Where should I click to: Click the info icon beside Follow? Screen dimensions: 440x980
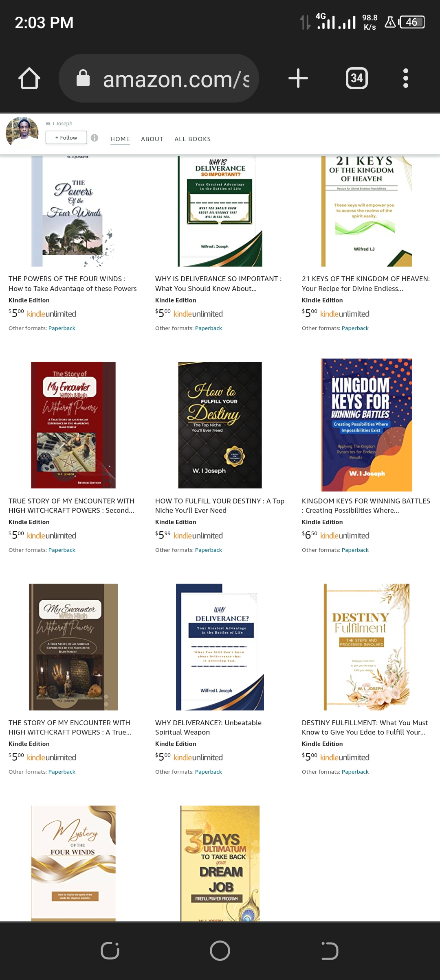point(95,138)
